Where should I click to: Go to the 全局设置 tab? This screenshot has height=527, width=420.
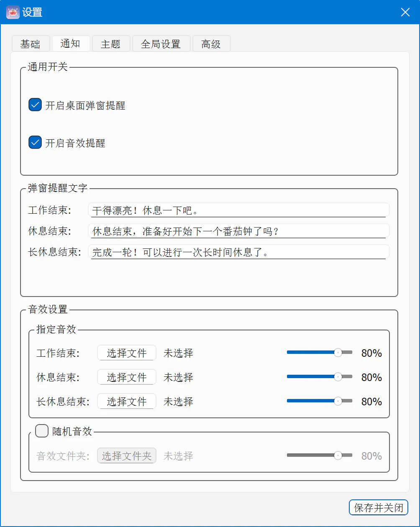coord(161,44)
